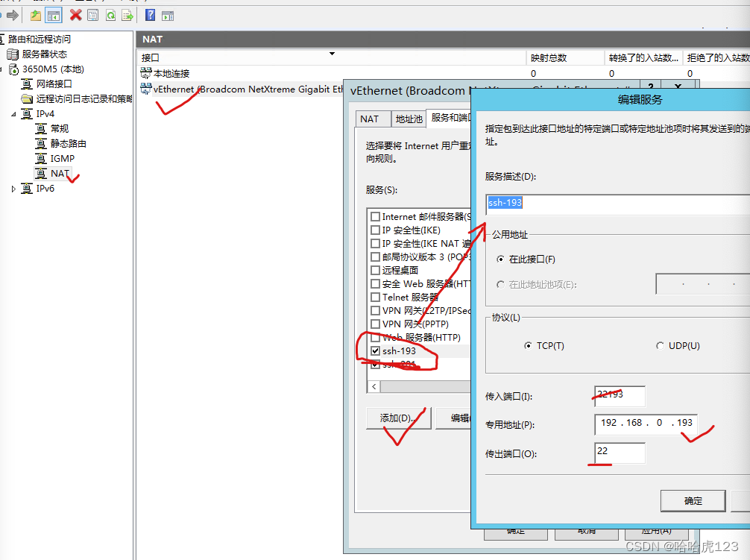Check the 安全 Web 服务器 checkbox
Screen dimensions: 750x560
376,283
